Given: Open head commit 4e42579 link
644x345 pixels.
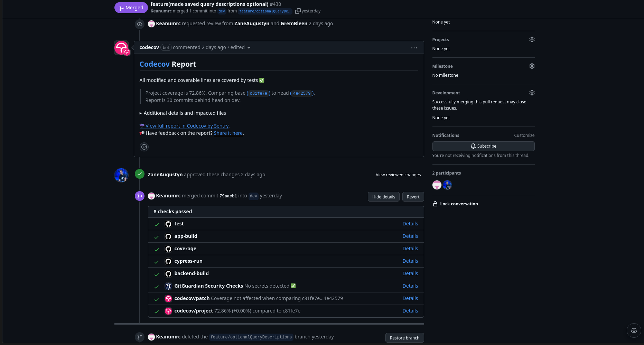Looking at the screenshot, I should (302, 93).
